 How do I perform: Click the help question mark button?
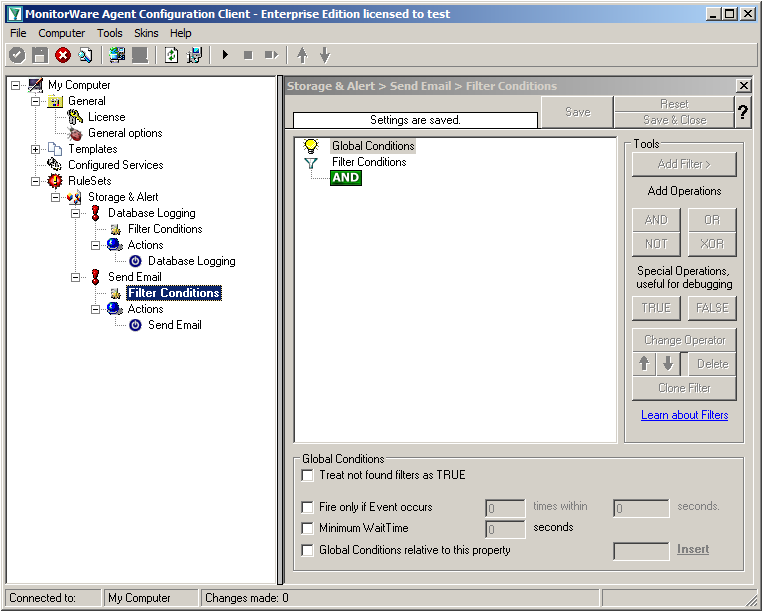(743, 112)
